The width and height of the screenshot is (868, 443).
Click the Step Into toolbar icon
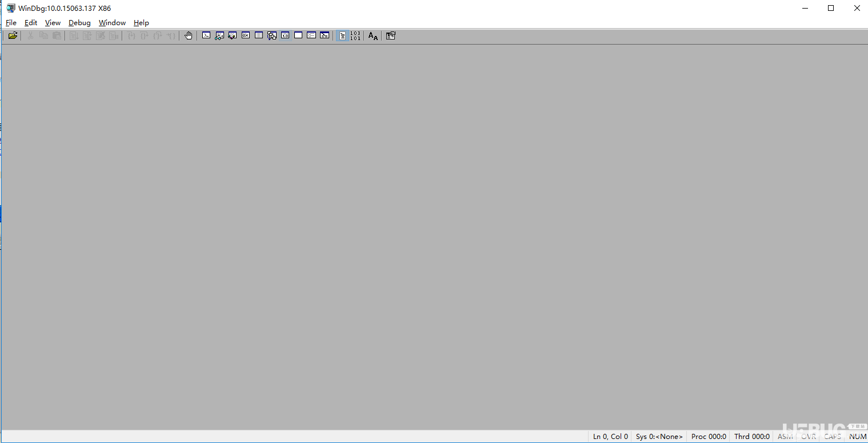click(131, 35)
